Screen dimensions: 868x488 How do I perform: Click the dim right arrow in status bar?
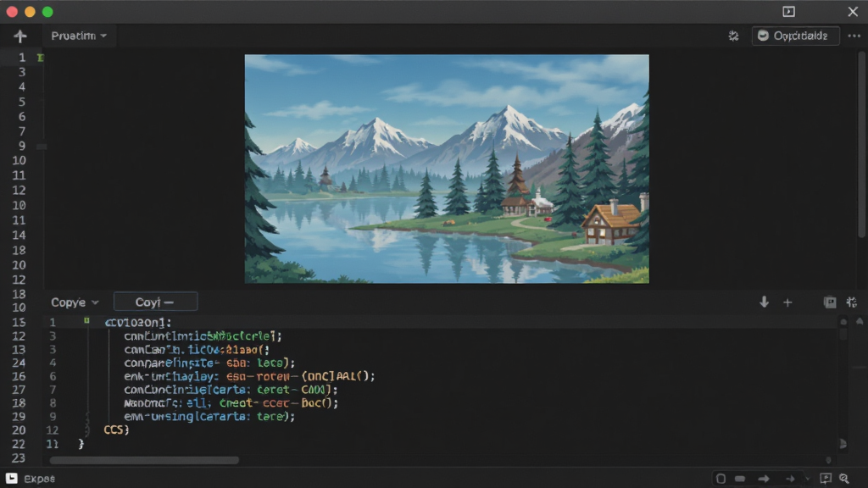pyautogui.click(x=791, y=479)
